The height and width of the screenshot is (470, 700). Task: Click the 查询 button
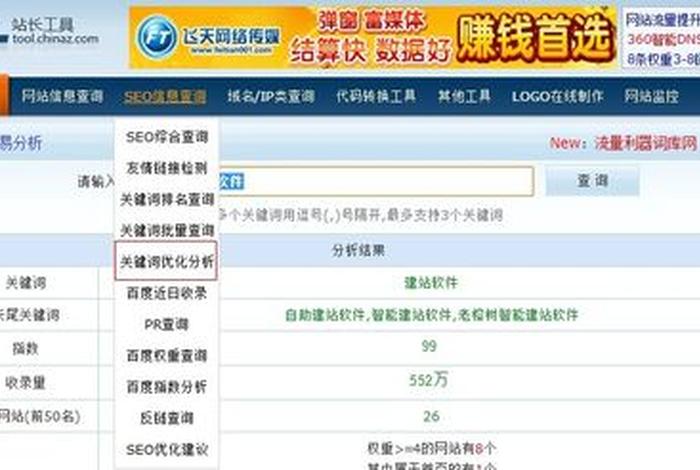click(592, 181)
